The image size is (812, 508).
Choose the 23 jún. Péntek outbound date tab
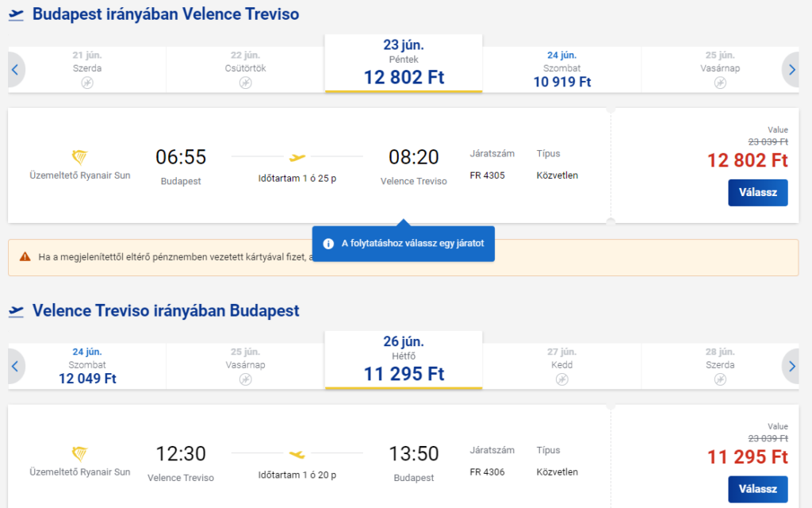pyautogui.click(x=404, y=62)
